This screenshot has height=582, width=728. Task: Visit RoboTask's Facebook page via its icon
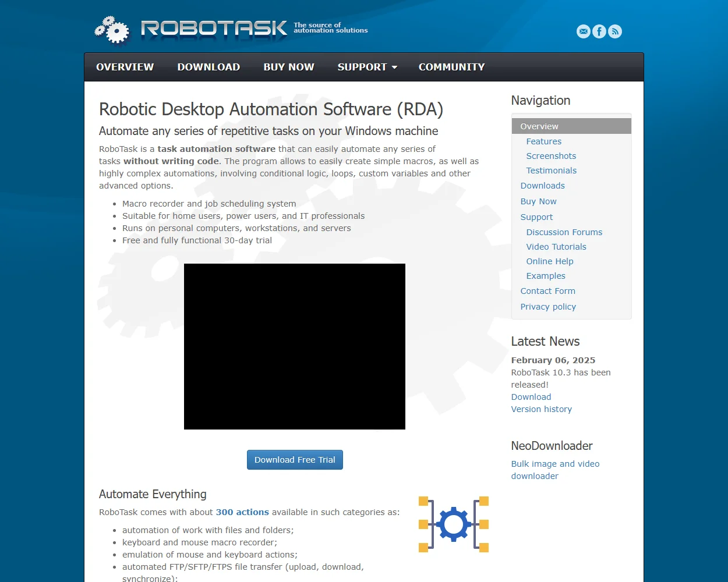coord(599,31)
